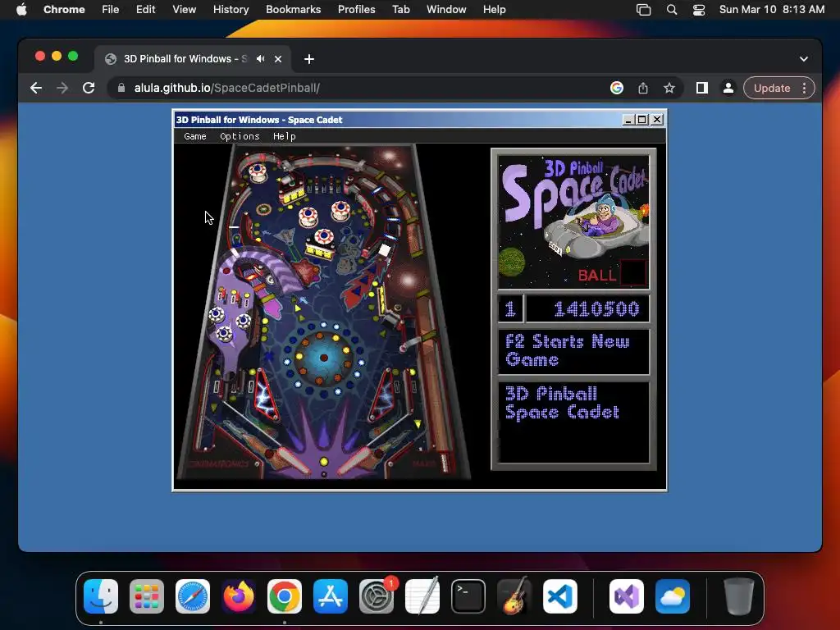Open Control Center in menu bar
This screenshot has width=840, height=630.
point(699,10)
